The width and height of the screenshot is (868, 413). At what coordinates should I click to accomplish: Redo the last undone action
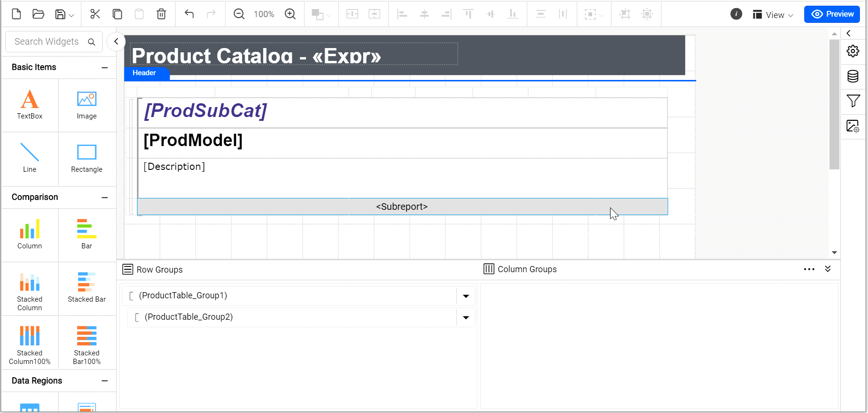coord(211,14)
